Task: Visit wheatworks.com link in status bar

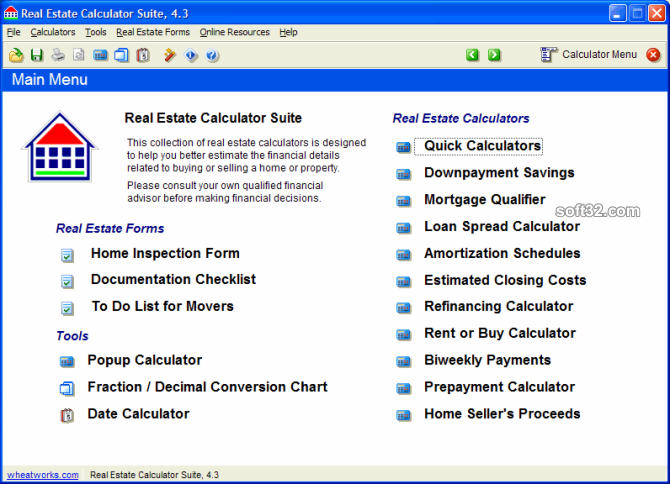Action: pos(43,475)
